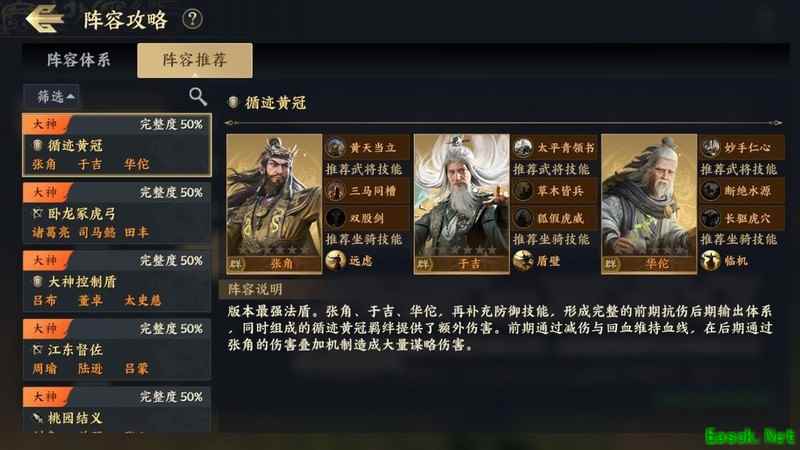Select the 黄天当立 skill icon
This screenshot has height=450, width=800.
[x=335, y=147]
